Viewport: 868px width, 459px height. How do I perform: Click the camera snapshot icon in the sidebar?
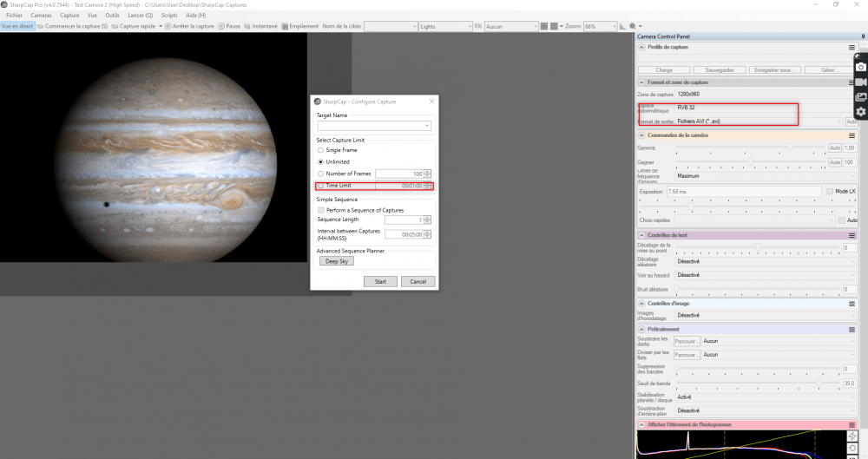pyautogui.click(x=861, y=67)
